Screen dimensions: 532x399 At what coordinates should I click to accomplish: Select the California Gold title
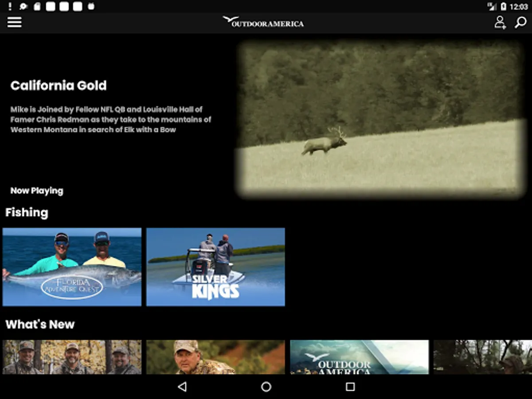(59, 86)
